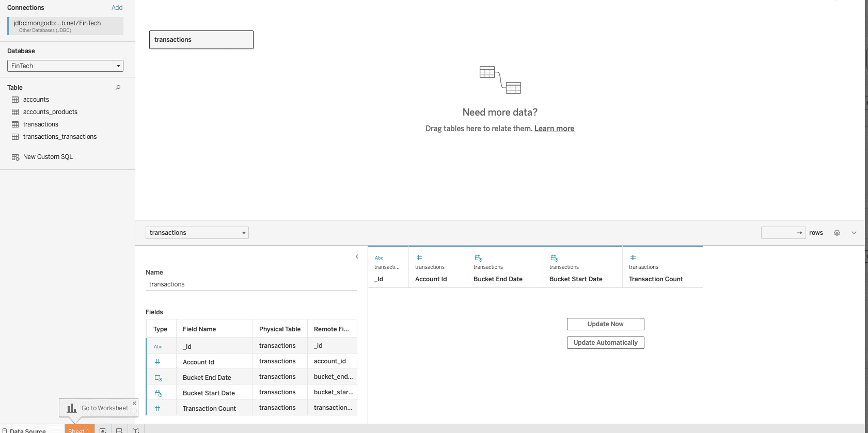Collapse the metadata pane with left chevron

(357, 256)
